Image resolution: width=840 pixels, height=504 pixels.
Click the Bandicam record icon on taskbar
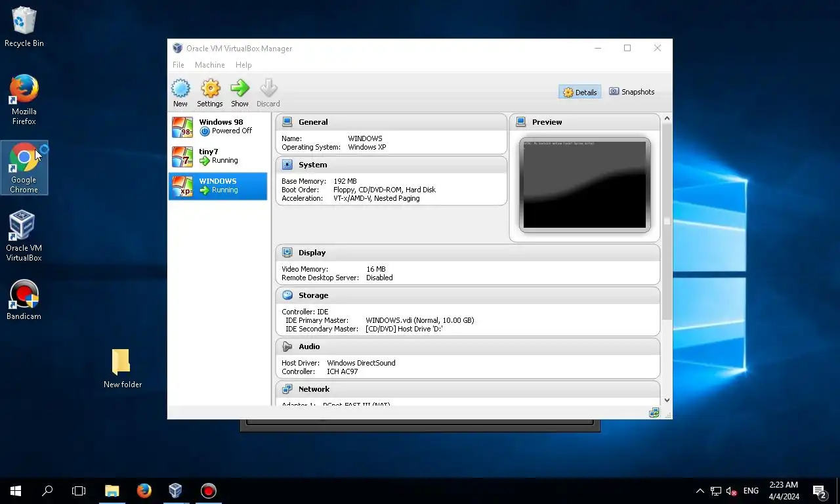coord(209,490)
